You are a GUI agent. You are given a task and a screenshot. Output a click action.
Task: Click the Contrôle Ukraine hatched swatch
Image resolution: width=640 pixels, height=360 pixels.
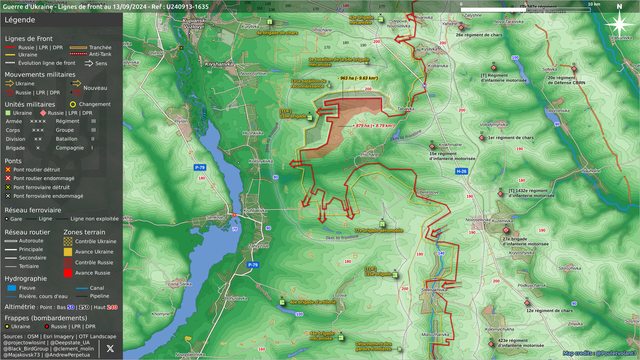click(68, 241)
